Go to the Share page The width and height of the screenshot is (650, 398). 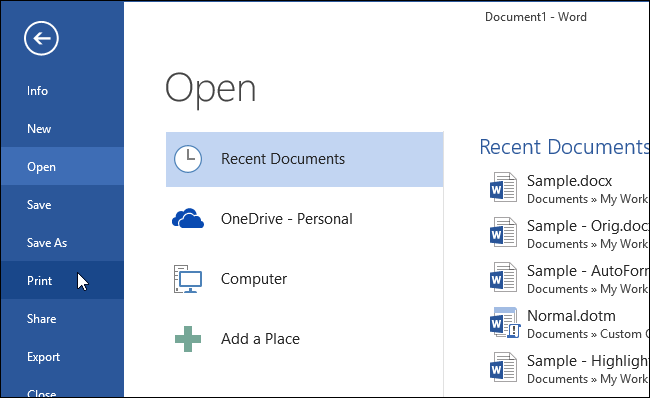(62, 318)
